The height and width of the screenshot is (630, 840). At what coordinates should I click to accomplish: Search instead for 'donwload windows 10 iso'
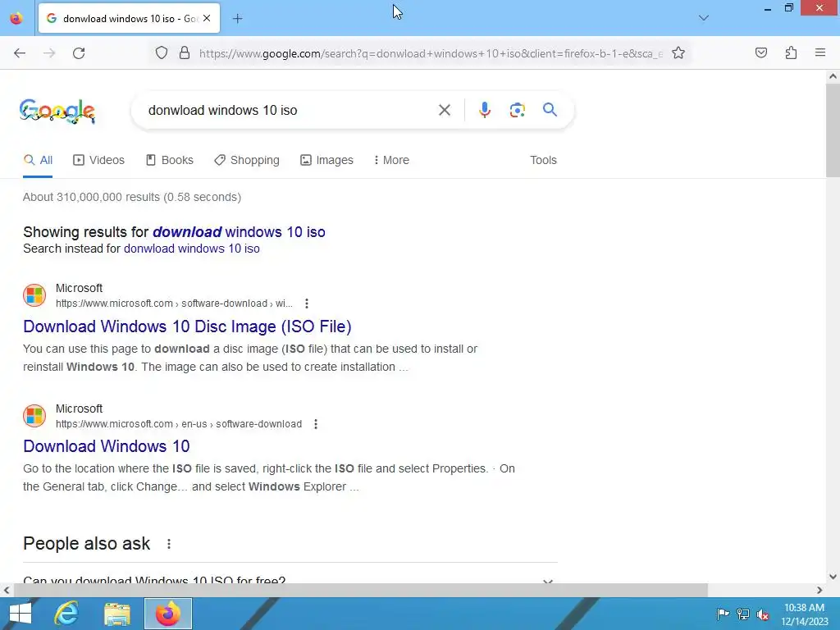[192, 249]
